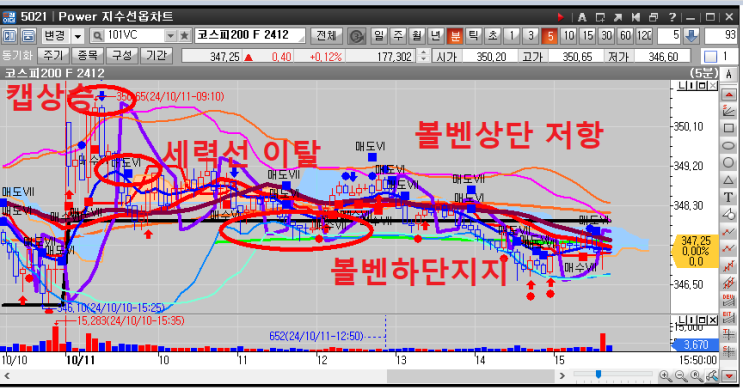The image size is (743, 390).
Task: Set interval to 120 minutes
Action: click(643, 36)
